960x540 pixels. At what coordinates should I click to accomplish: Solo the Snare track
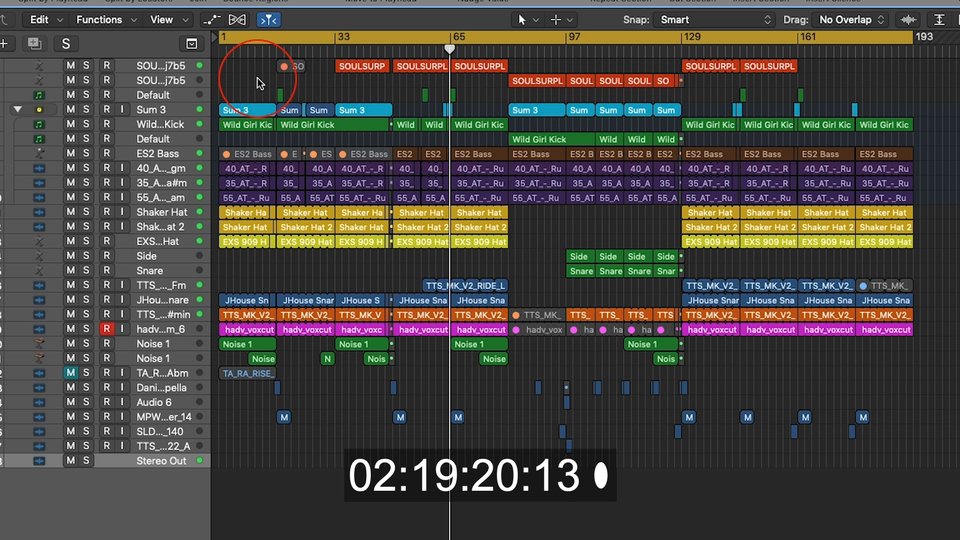coord(86,270)
